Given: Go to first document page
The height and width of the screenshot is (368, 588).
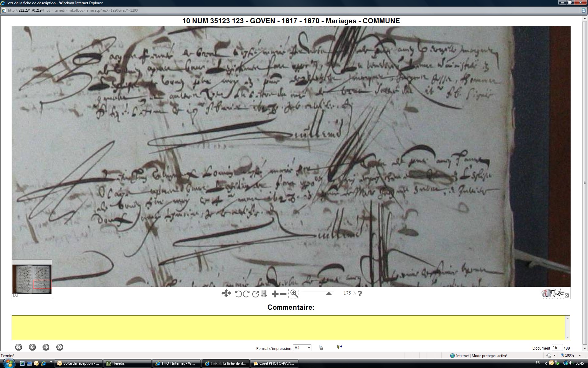Looking at the screenshot, I should [19, 347].
